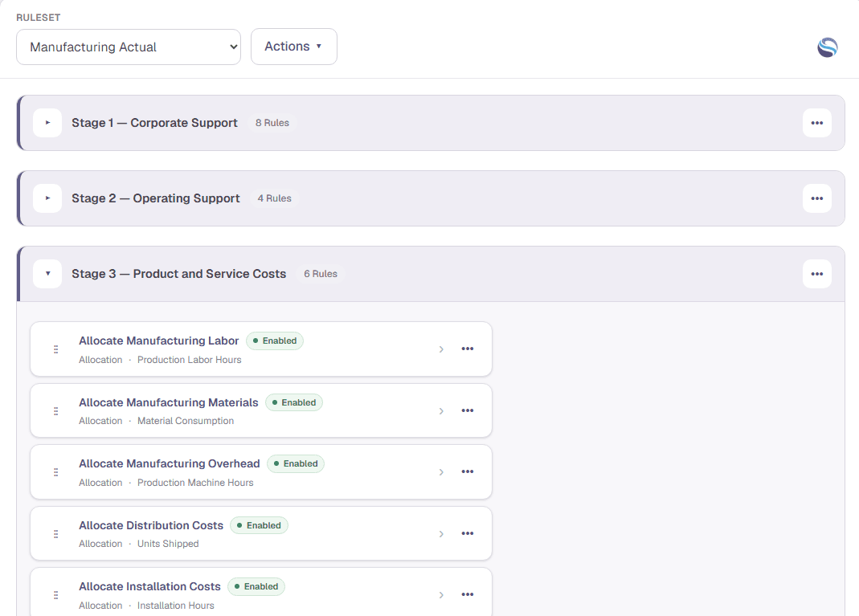Grab drag handle of Allocate Manufacturing Overhead
Image resolution: width=859 pixels, height=616 pixels.
[x=56, y=472]
